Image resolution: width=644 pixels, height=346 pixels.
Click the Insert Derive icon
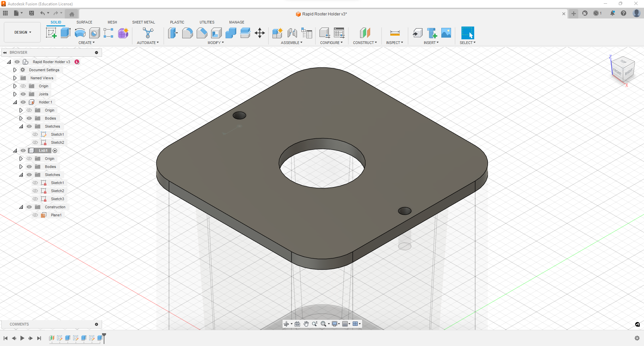[417, 33]
